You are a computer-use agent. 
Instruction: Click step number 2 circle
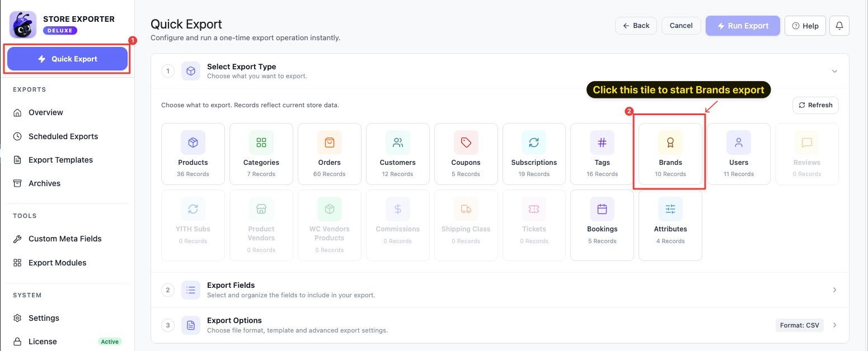(168, 290)
